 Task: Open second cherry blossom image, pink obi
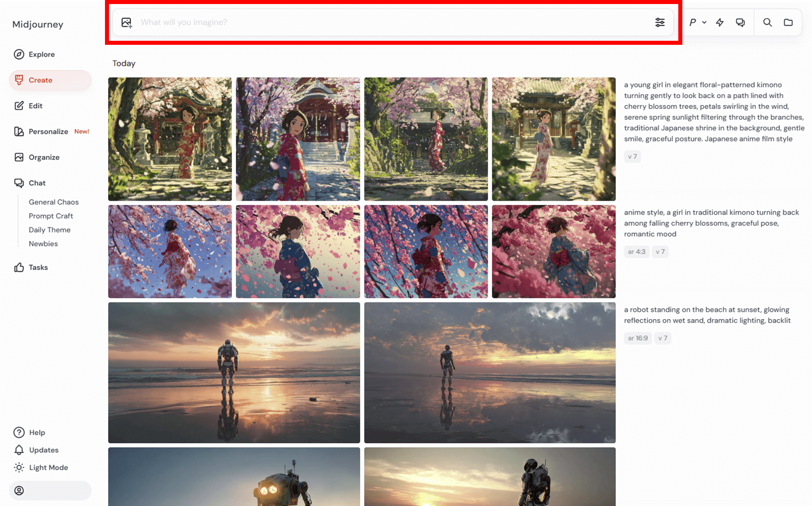[298, 251]
